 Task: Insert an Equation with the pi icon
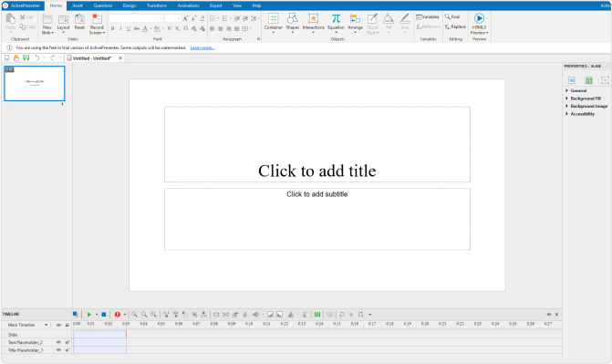click(x=336, y=18)
